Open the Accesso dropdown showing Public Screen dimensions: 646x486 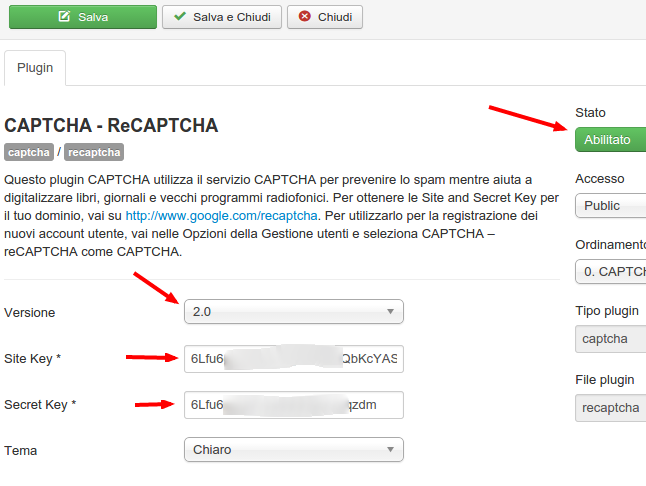click(611, 206)
